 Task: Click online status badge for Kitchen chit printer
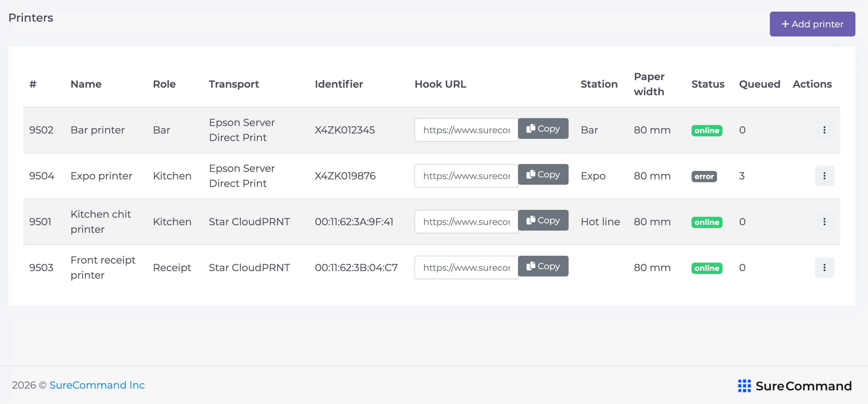[707, 222]
